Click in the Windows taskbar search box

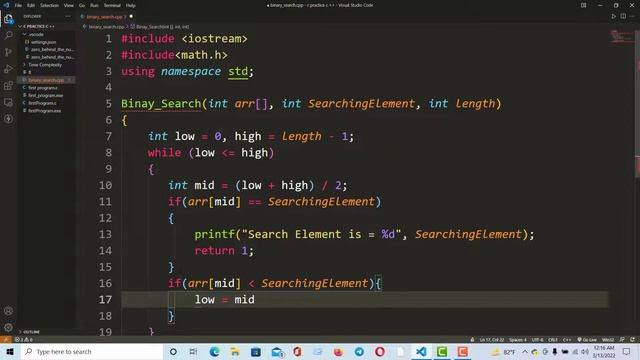(x=92, y=351)
